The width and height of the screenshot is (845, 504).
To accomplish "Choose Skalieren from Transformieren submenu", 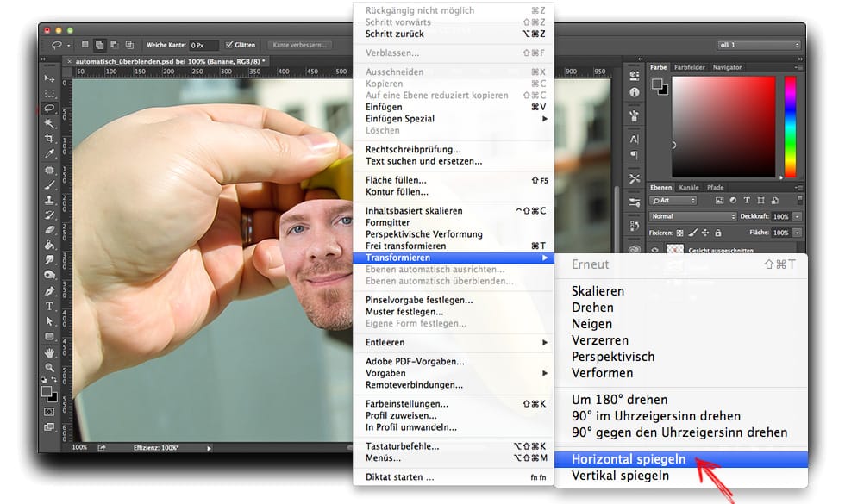I will [681, 291].
